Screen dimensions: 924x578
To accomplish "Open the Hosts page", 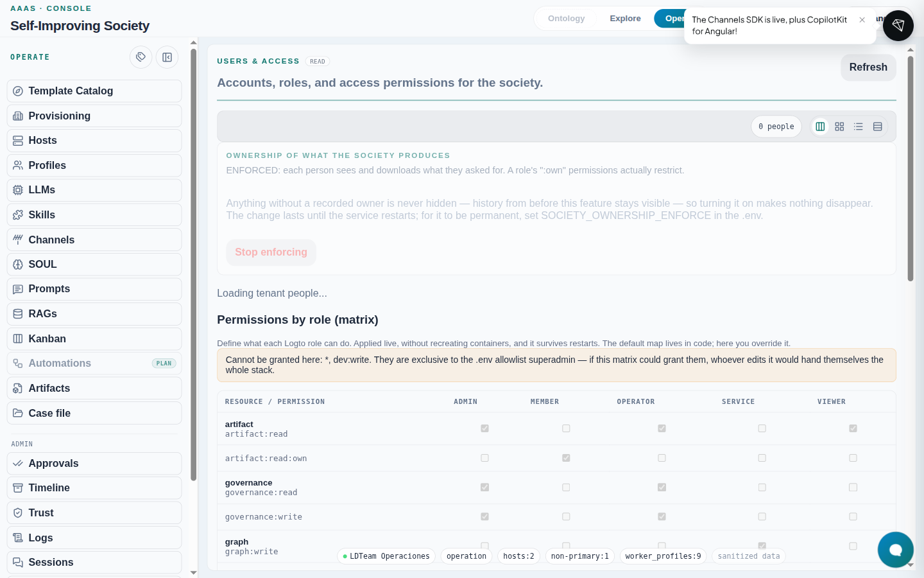I will (94, 141).
